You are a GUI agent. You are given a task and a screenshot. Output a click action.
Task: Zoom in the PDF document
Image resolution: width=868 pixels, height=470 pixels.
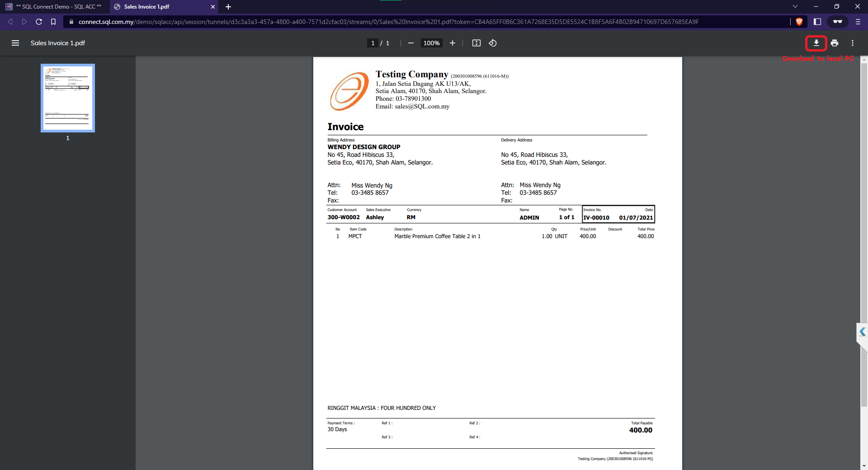452,43
